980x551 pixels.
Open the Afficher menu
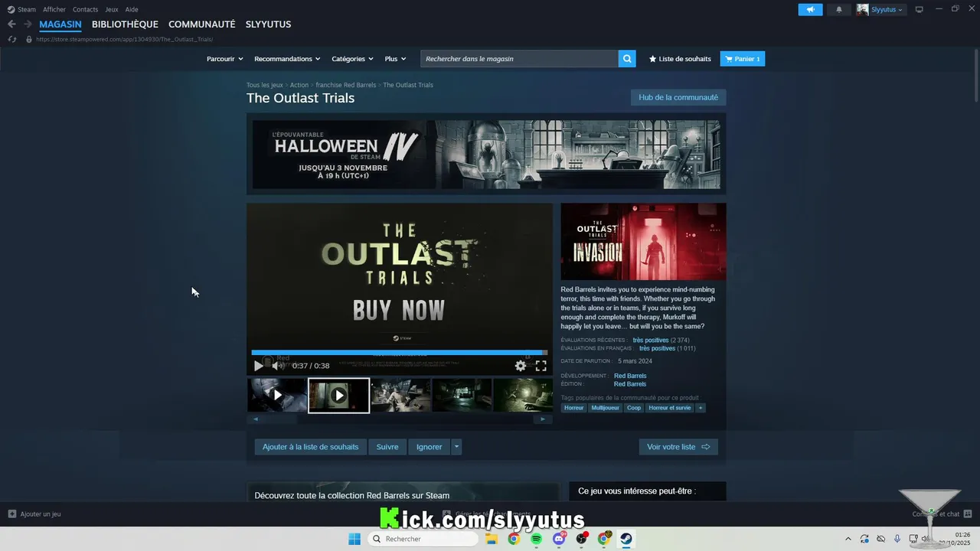tap(54, 9)
